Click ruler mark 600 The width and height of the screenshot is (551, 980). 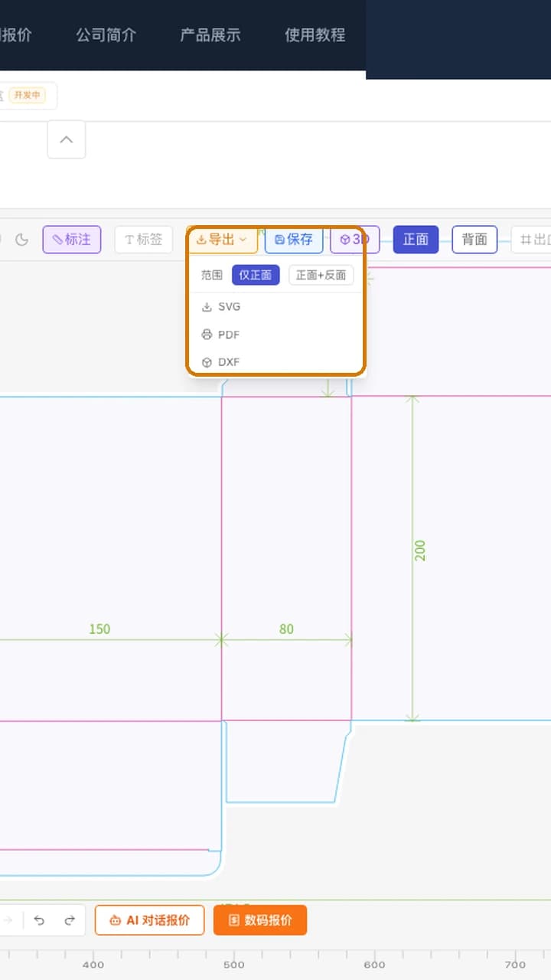[374, 965]
